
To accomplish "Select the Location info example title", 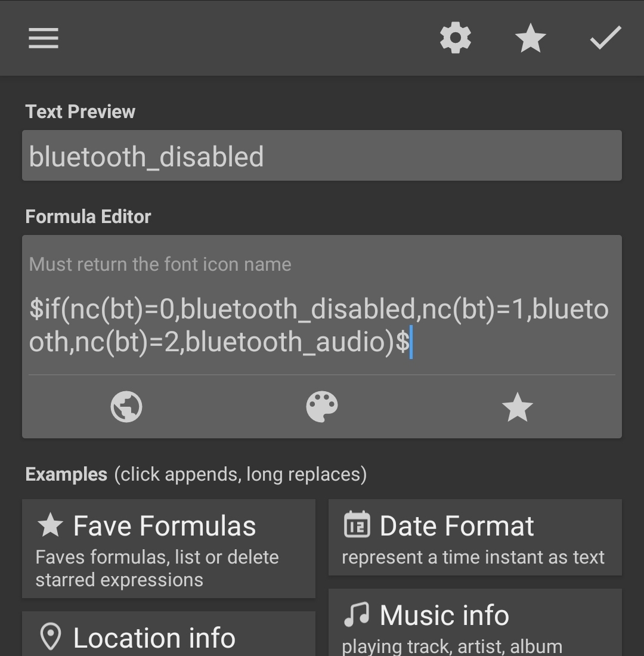I will click(x=154, y=638).
